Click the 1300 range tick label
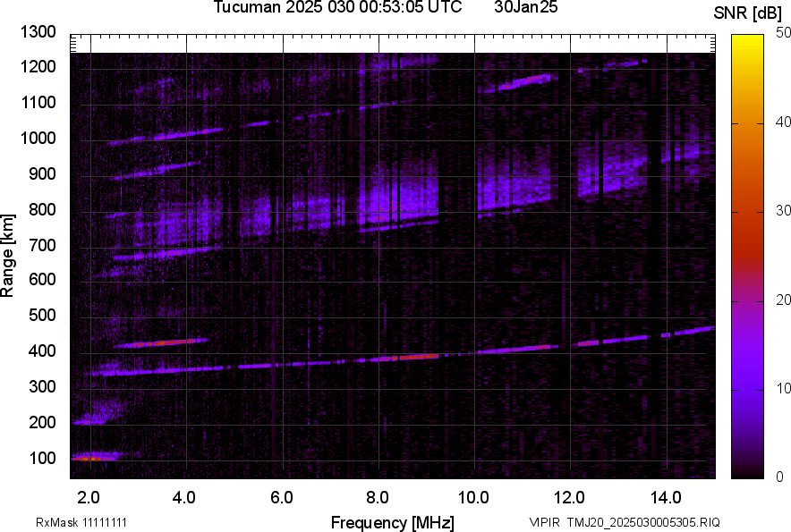 (x=38, y=32)
